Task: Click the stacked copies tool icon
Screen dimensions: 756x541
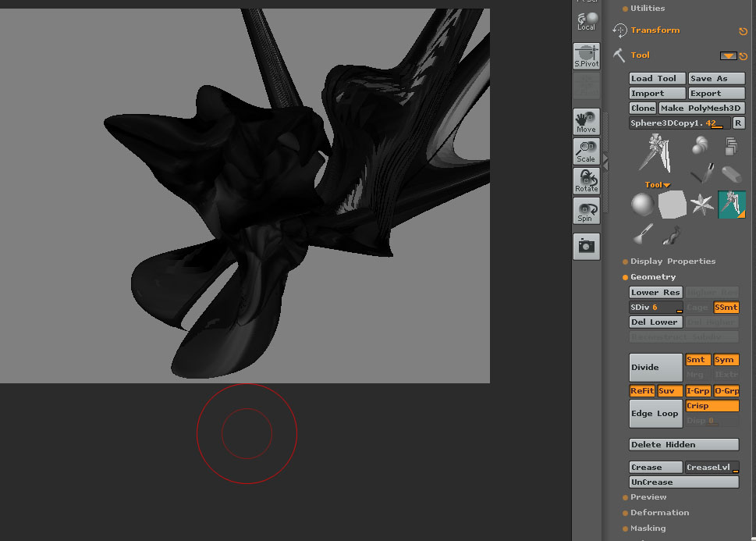Action: point(731,146)
